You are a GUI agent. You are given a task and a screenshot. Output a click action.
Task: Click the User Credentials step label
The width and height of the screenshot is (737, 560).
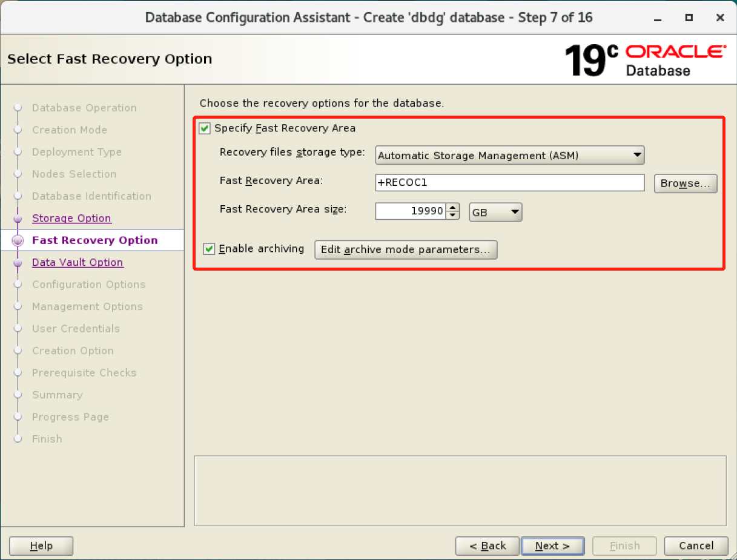tap(76, 329)
